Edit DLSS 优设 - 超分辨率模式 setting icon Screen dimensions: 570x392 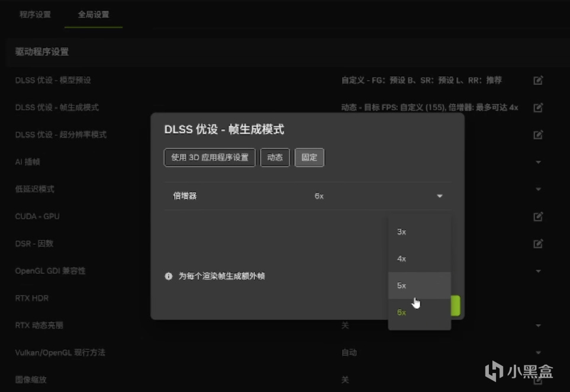[x=538, y=135]
